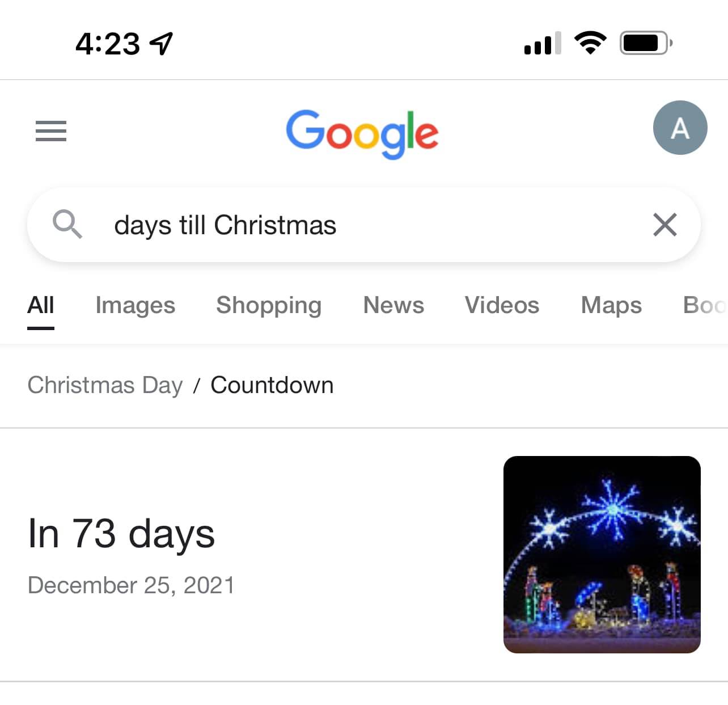Clear the search query with X
This screenshot has width=728, height=705.
pyautogui.click(x=664, y=225)
